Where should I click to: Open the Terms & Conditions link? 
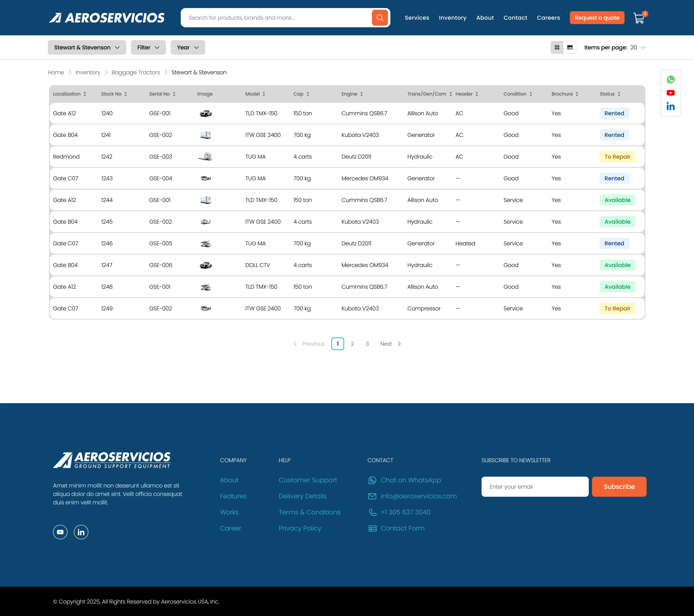click(309, 512)
